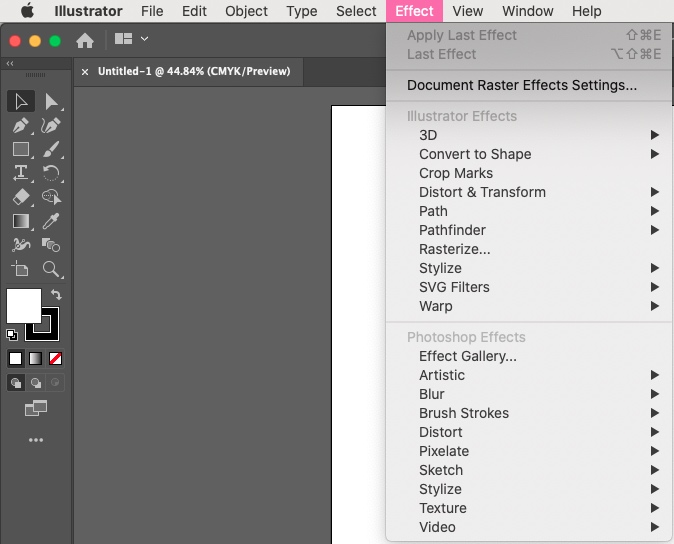Open the File menu
Viewport: 674px width, 544px height.
(152, 11)
